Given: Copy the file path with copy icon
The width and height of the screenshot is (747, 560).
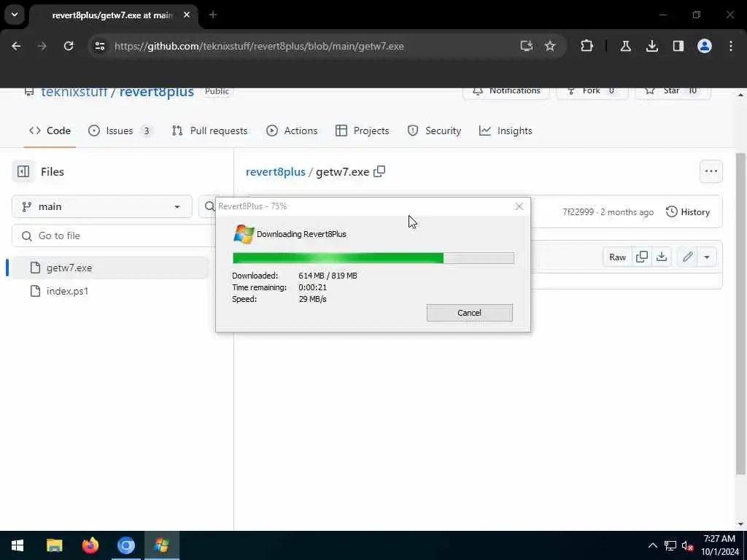Looking at the screenshot, I should (379, 171).
